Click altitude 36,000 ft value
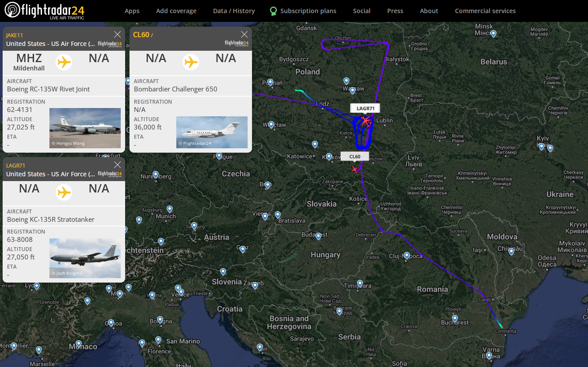 (x=148, y=127)
